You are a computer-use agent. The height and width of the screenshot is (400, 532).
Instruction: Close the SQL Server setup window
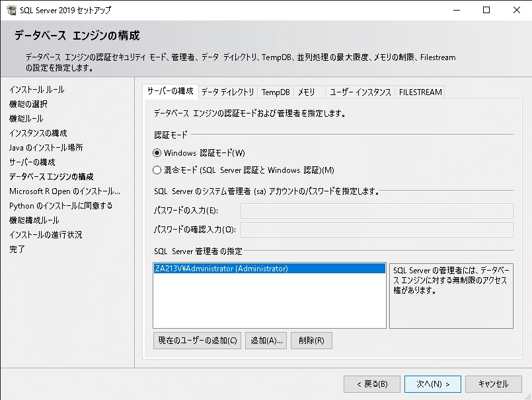coord(516,10)
